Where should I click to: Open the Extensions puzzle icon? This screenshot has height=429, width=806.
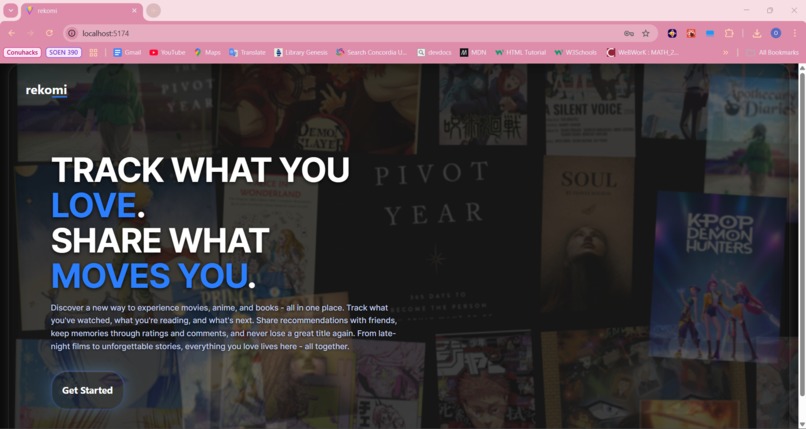click(729, 33)
